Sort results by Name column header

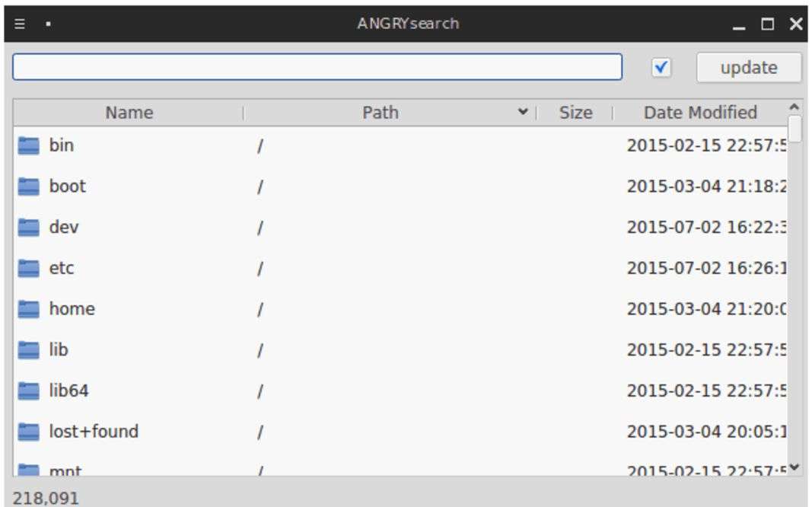(129, 113)
